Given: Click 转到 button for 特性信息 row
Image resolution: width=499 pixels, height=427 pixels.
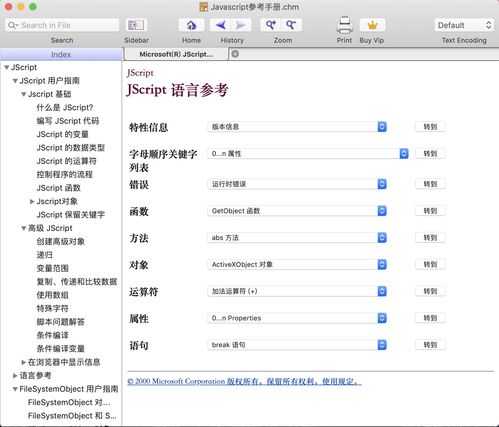Looking at the screenshot, I should pyautogui.click(x=430, y=127).
